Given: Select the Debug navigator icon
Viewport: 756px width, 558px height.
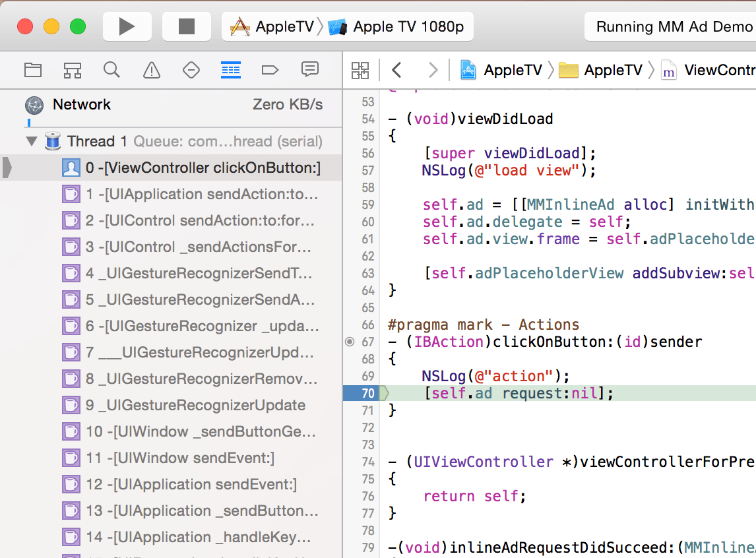Looking at the screenshot, I should (230, 70).
